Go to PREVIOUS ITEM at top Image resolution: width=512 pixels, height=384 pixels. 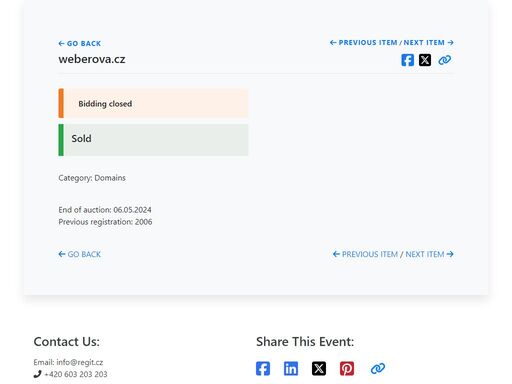pyautogui.click(x=364, y=43)
